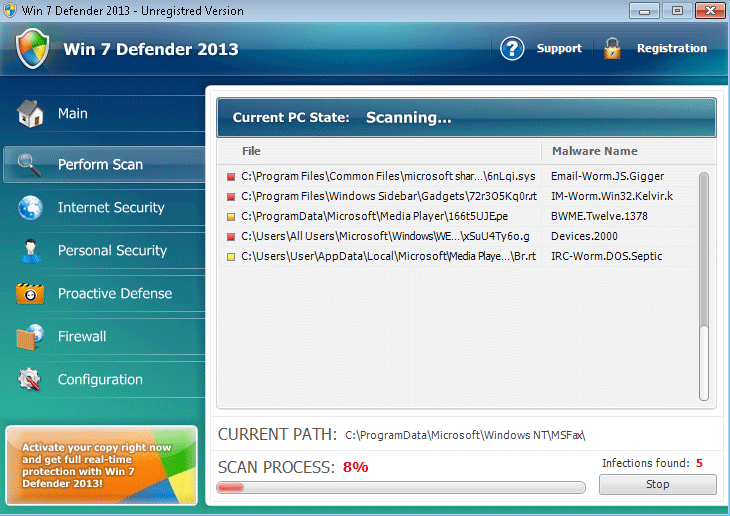Select the Email-Worm.JS.Gigger result row
The height and width of the screenshot is (516, 730).
[460, 177]
